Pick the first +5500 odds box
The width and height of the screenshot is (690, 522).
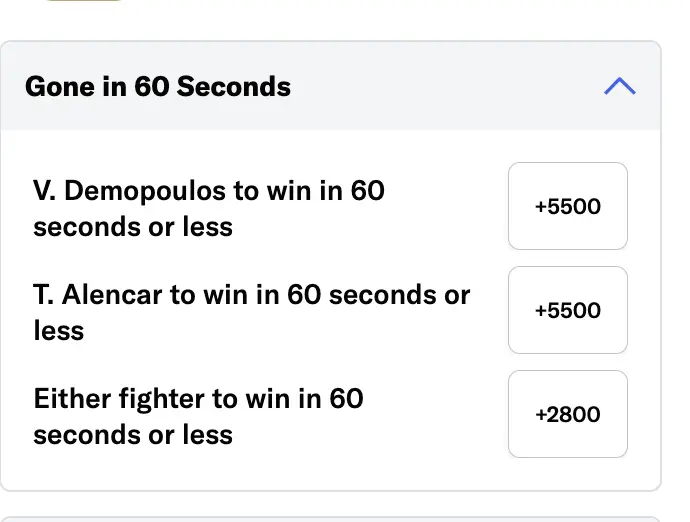click(567, 206)
